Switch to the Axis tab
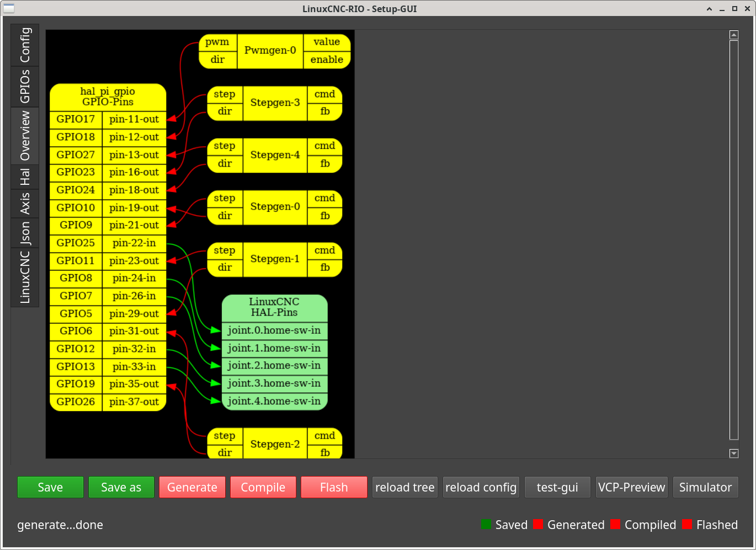The width and height of the screenshot is (756, 550). (25, 203)
